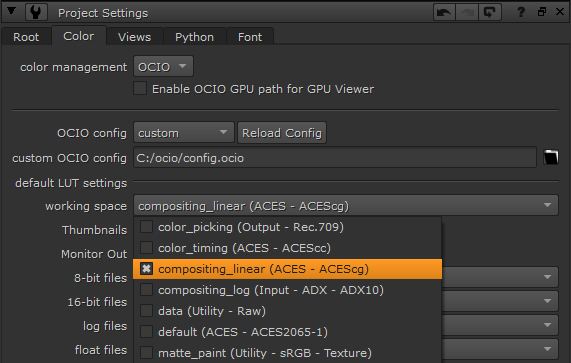The image size is (571, 363).
Task: Switch to the Python tab
Action: coord(194,37)
